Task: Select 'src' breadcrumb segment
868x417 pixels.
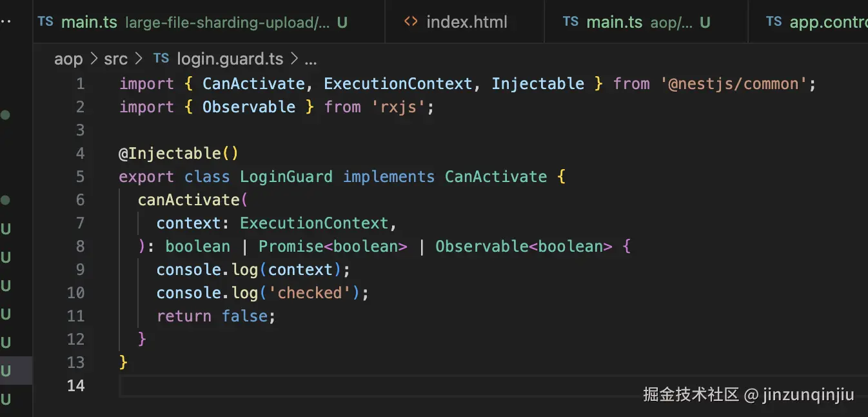Action: pos(116,59)
